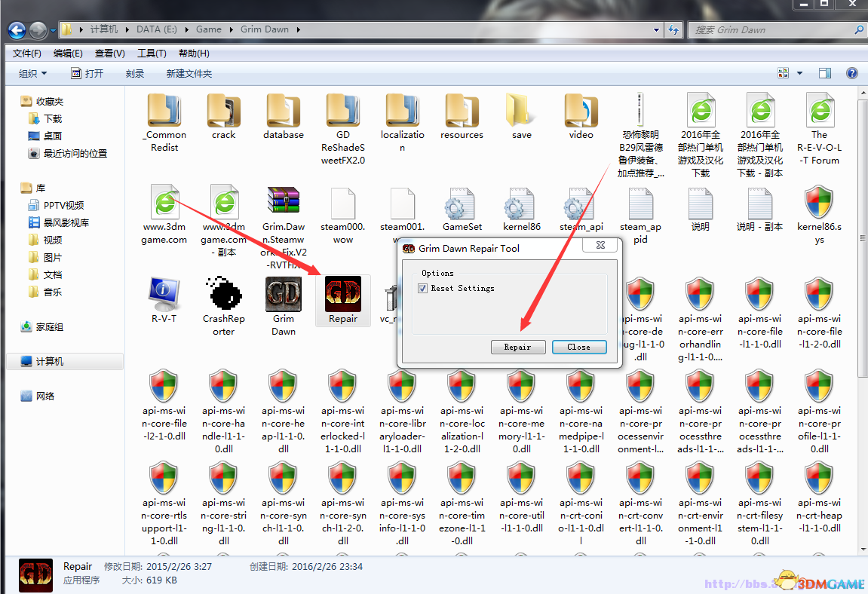Open 下载 in the favorites sidebar
The image size is (868, 594).
coord(45,118)
